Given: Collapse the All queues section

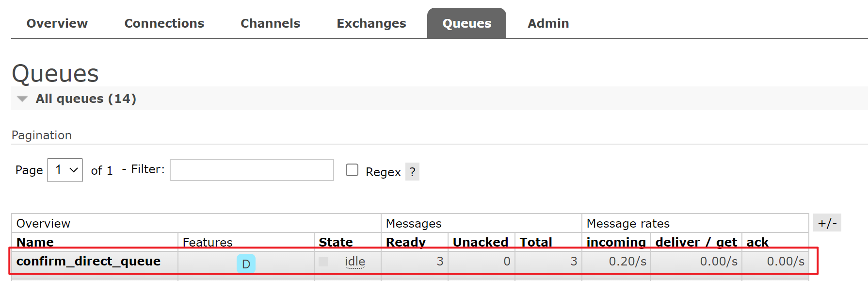Looking at the screenshot, I should pos(22,99).
